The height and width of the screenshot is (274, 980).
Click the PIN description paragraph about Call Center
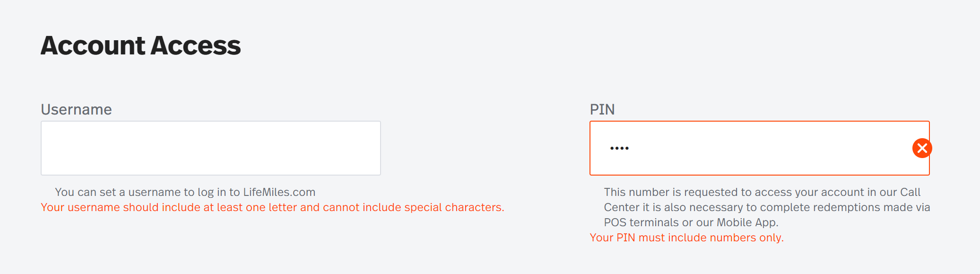pos(767,207)
